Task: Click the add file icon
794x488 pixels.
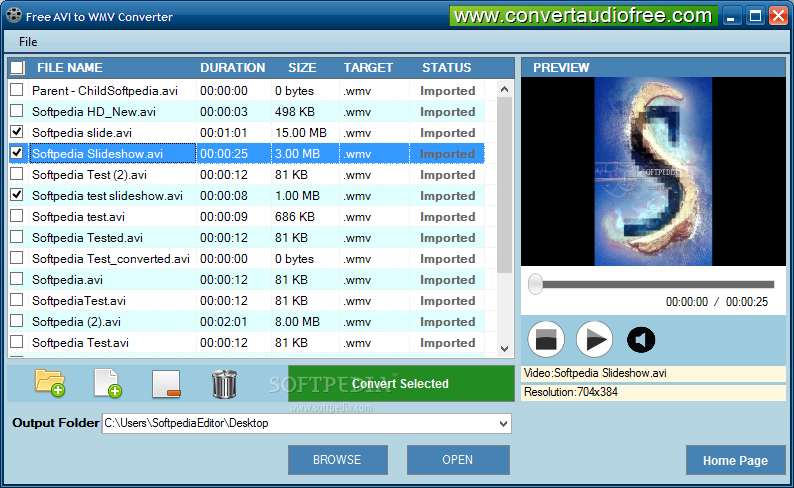Action: [x=108, y=383]
